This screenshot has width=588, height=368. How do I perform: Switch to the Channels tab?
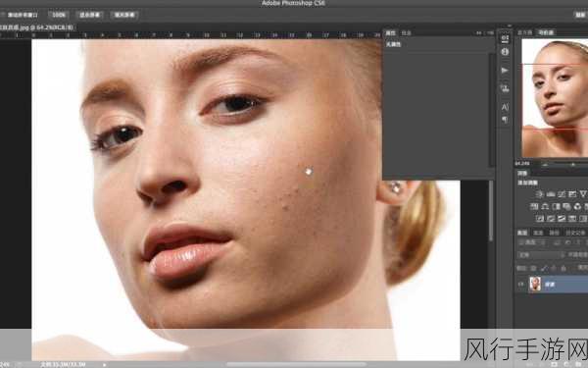click(538, 233)
